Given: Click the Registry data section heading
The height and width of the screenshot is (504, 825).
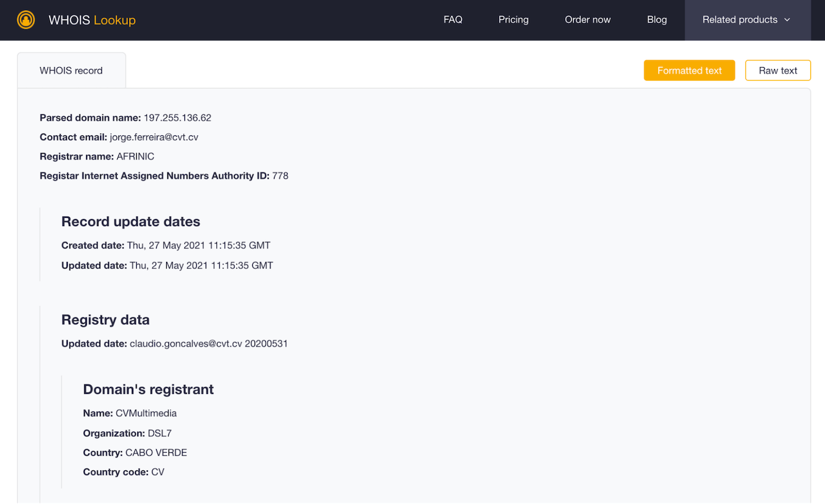Looking at the screenshot, I should coord(105,320).
